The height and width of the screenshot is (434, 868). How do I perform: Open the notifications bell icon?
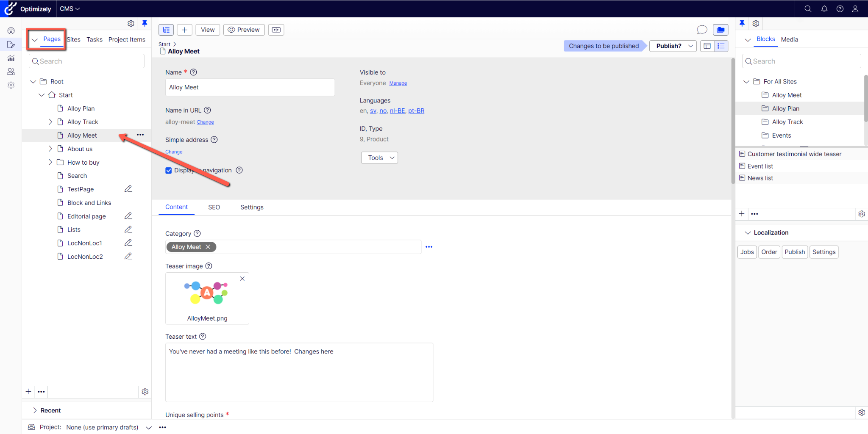click(824, 9)
